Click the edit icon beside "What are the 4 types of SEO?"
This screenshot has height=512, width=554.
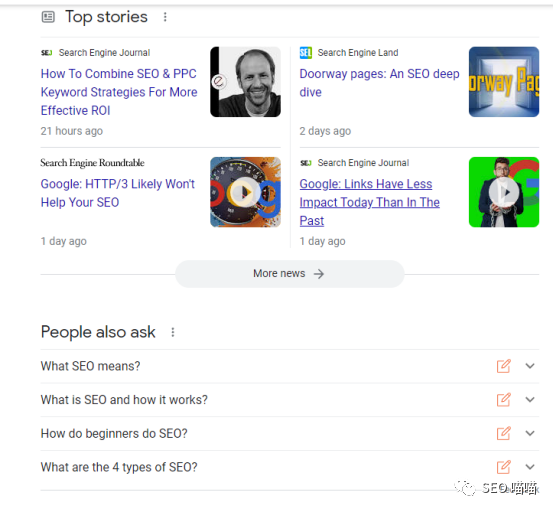(503, 467)
